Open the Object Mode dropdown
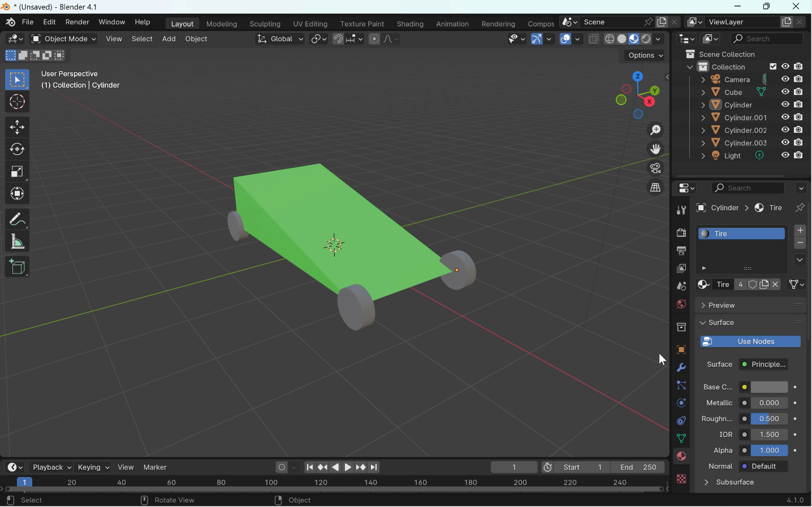 [x=64, y=39]
